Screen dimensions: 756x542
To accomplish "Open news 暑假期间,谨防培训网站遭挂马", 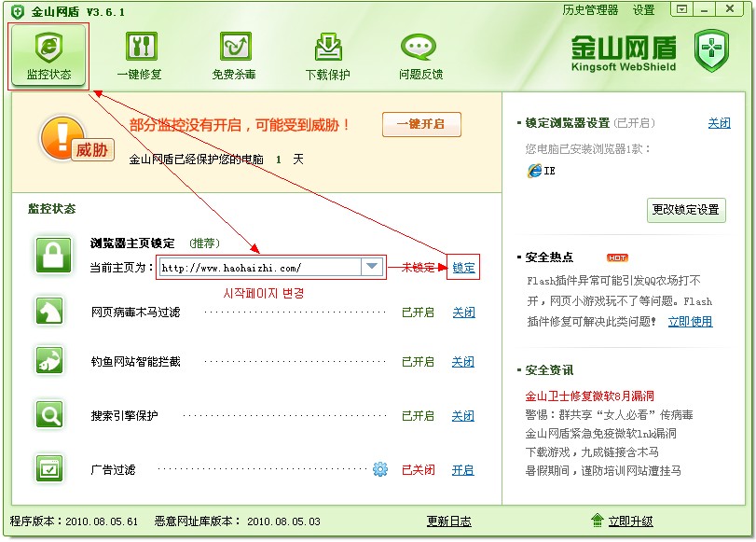I will (603, 470).
